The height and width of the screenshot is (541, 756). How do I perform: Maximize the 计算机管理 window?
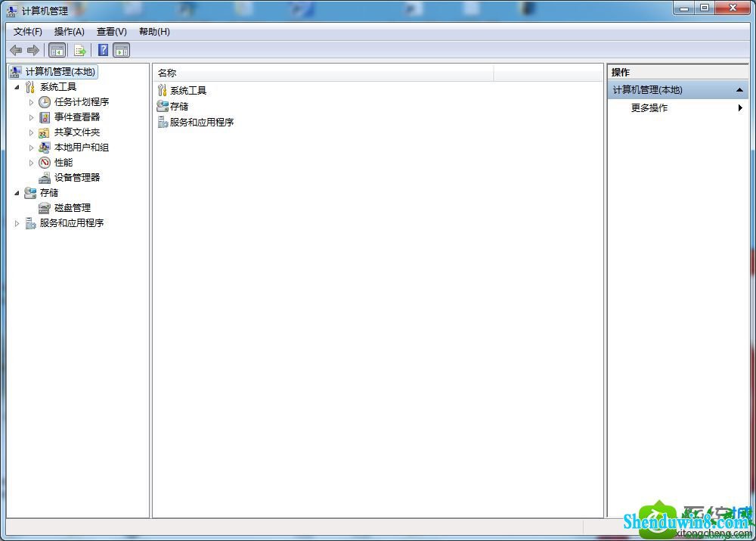(705, 8)
